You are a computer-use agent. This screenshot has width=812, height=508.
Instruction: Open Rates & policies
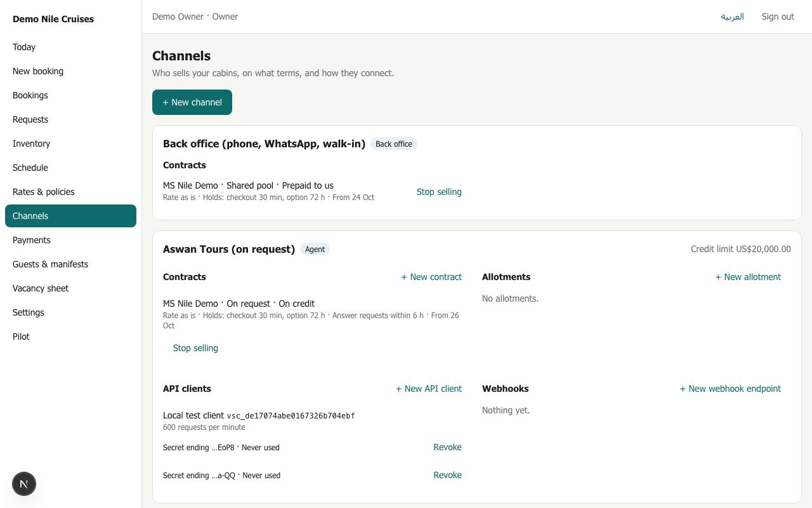coord(70,192)
